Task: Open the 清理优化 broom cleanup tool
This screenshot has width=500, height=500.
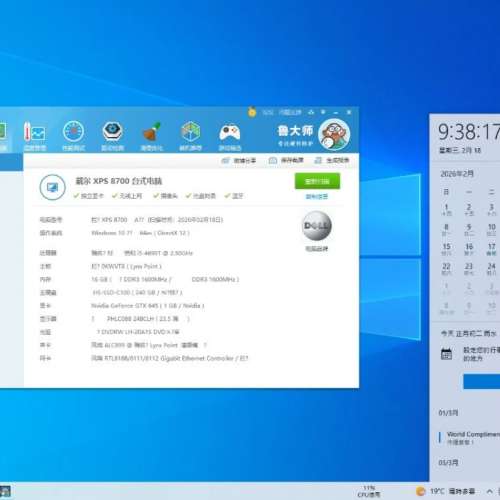Action: [x=152, y=136]
